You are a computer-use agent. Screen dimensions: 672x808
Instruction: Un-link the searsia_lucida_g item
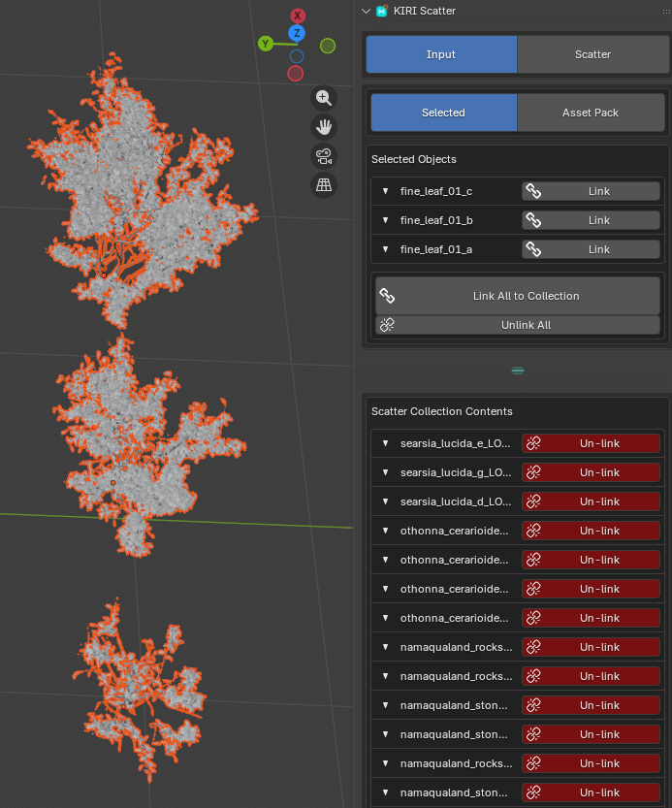pos(591,472)
